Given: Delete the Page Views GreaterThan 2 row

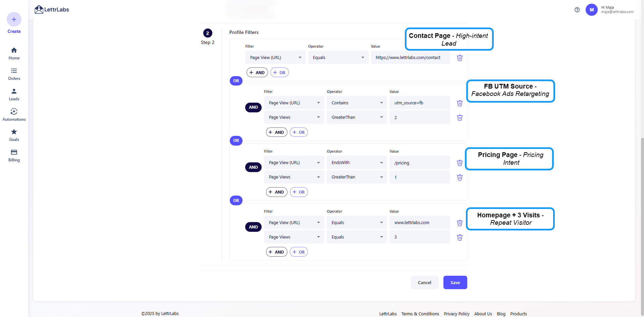Looking at the screenshot, I should pyautogui.click(x=460, y=117).
